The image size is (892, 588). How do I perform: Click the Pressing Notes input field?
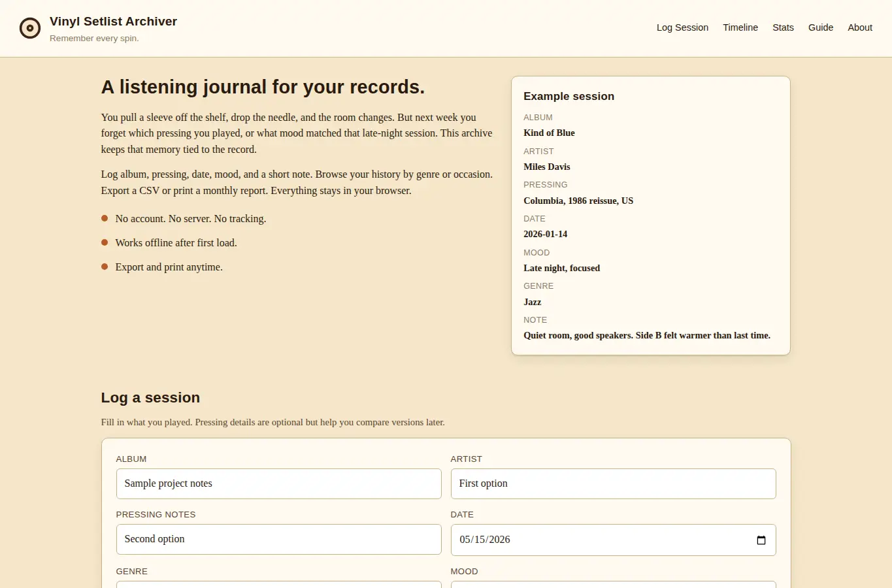tap(278, 539)
